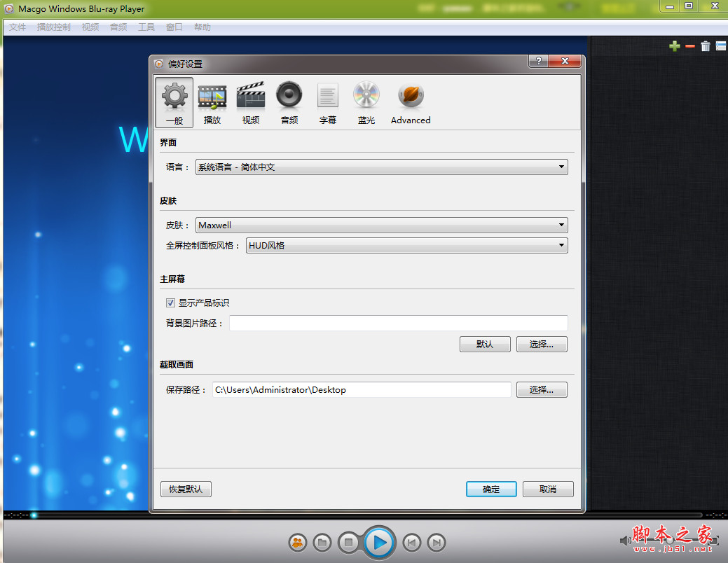Click the orange share icon in control bar
The width and height of the screenshot is (728, 563).
tap(298, 543)
